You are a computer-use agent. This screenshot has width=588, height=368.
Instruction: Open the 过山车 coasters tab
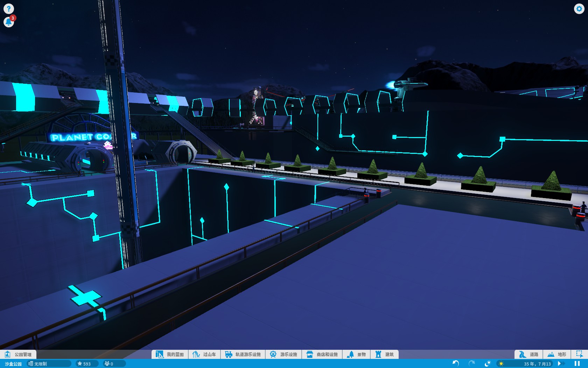tap(204, 354)
